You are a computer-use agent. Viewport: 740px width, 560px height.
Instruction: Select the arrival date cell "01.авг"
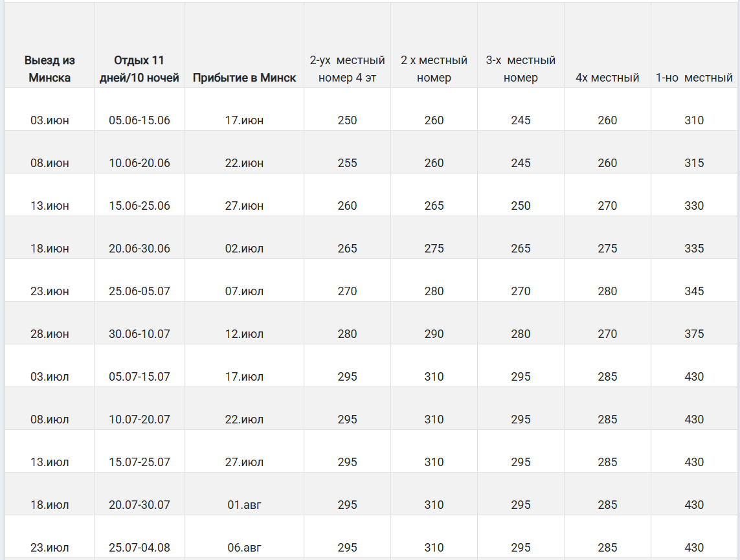(244, 505)
